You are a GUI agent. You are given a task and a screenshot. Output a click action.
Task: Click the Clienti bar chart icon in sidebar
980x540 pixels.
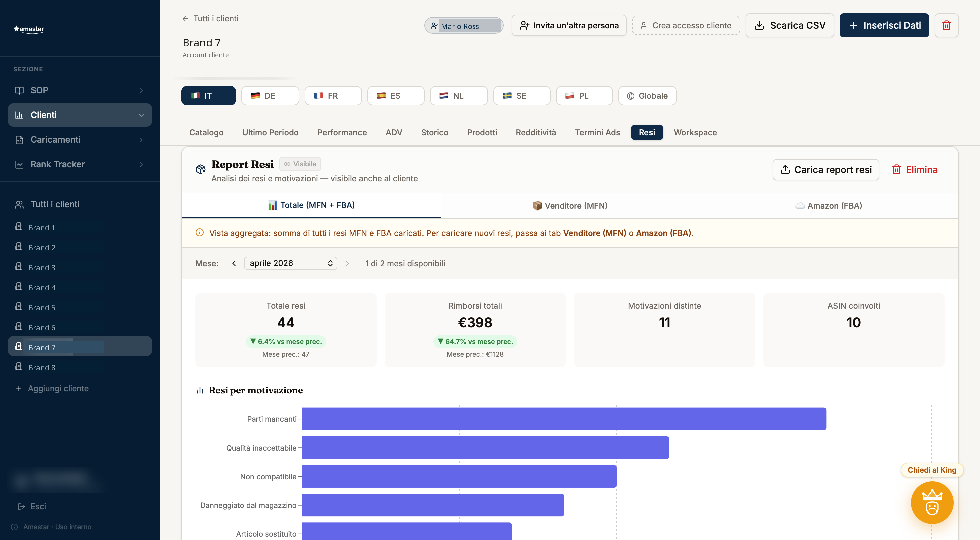click(x=19, y=115)
